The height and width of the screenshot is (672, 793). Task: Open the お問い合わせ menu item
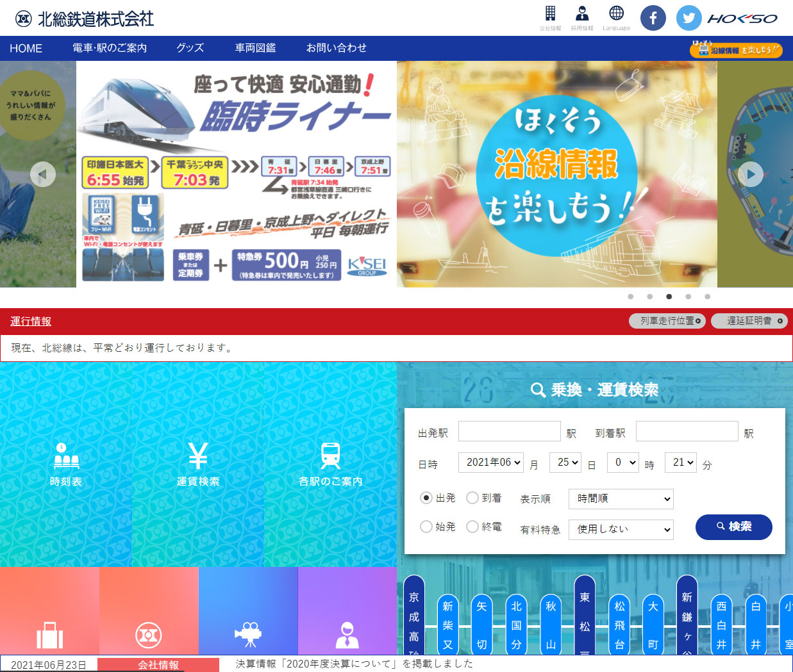point(337,48)
